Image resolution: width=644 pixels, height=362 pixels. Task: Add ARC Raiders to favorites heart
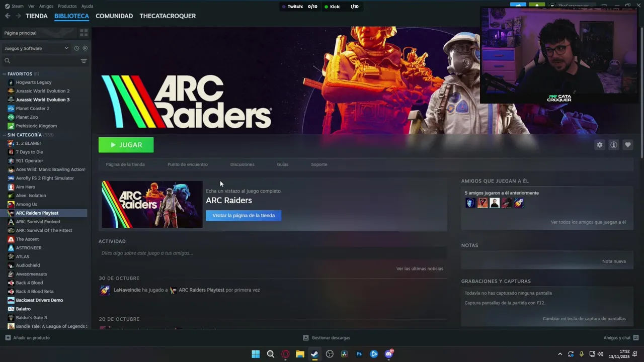[627, 145]
